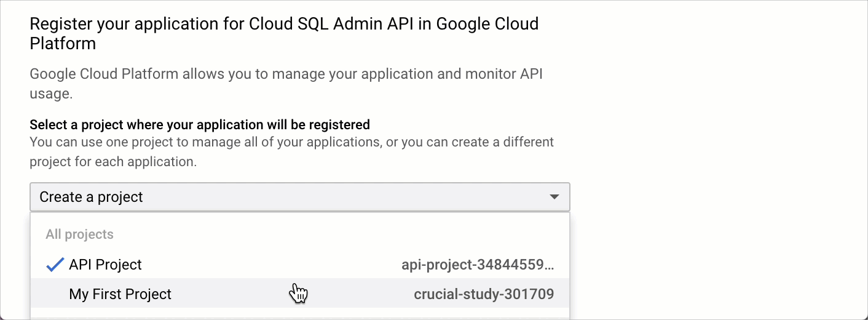The height and width of the screenshot is (320, 868).
Task: Click the api-project-34844559 project ID
Action: [477, 265]
